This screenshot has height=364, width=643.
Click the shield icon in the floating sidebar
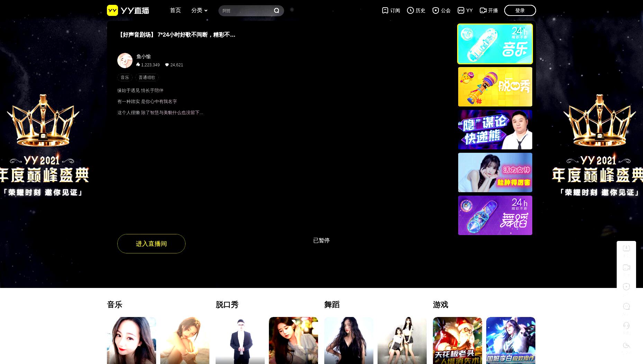626,287
